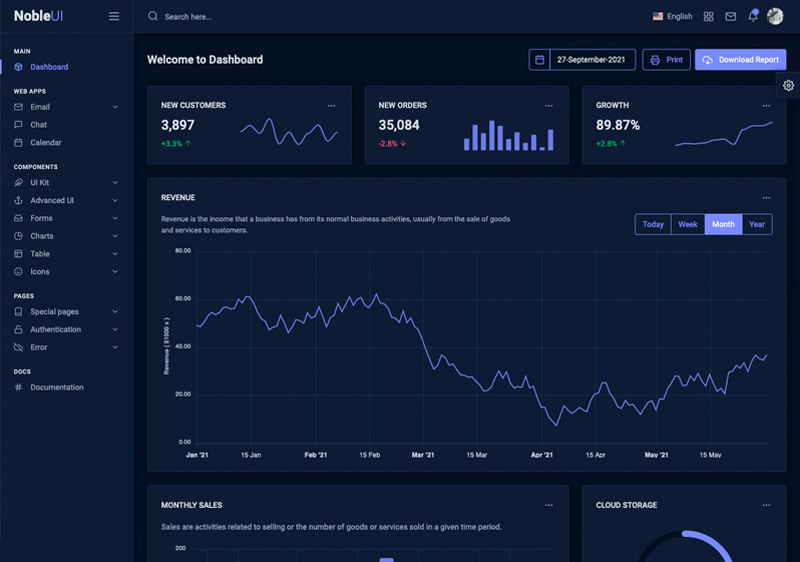Switch the revenue chart to Year
This screenshot has height=562, width=800.
point(757,224)
